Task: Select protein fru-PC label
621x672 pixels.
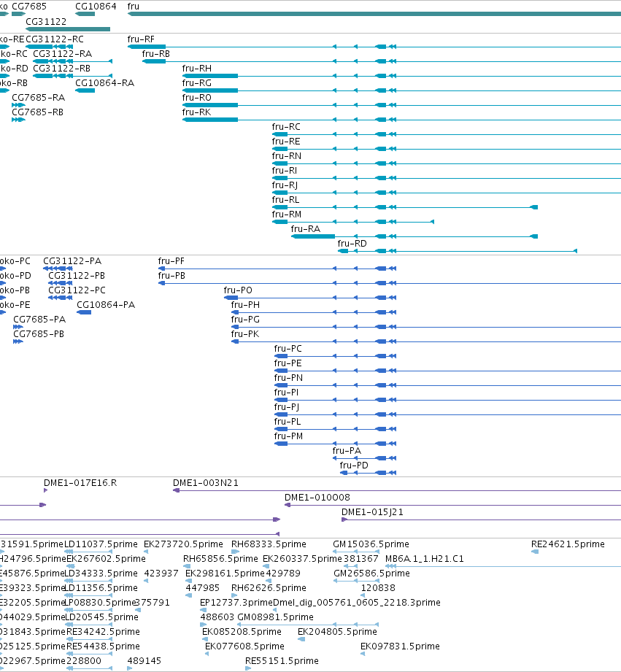Action: [x=288, y=349]
